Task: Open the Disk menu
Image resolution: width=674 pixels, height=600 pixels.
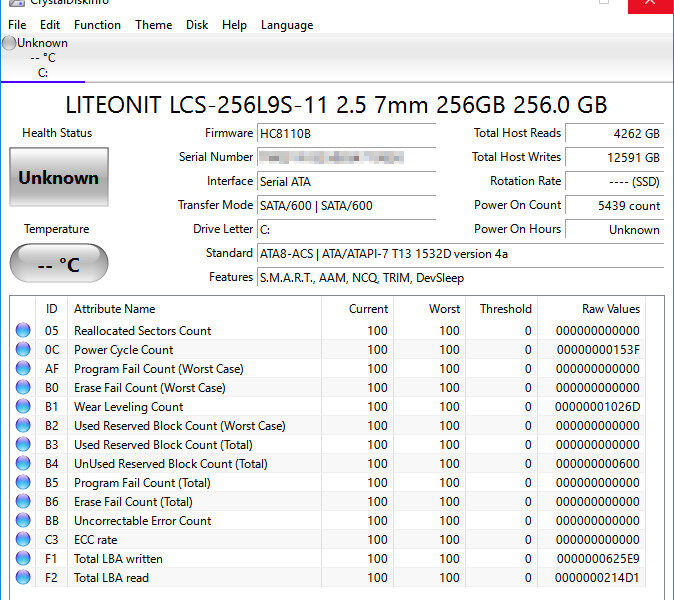Action: point(197,25)
